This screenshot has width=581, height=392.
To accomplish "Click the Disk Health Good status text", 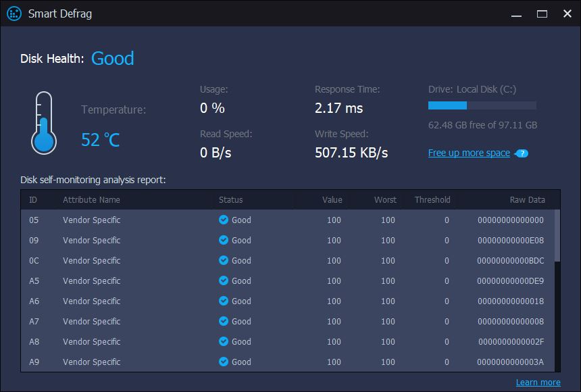I will (x=113, y=58).
